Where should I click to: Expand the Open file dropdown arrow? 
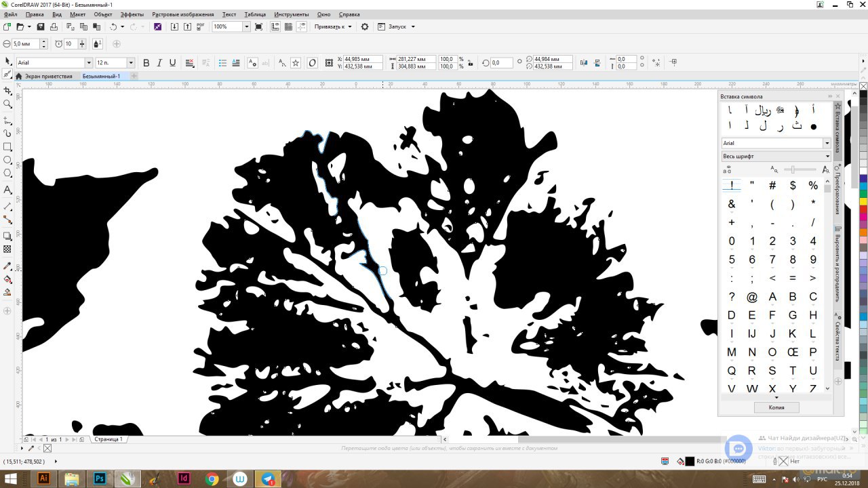click(29, 26)
